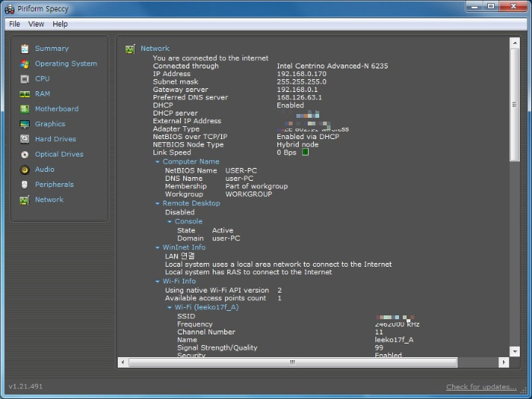This screenshot has width=532, height=399.
Task: Click the Graphics monitor icon
Action: [24, 124]
